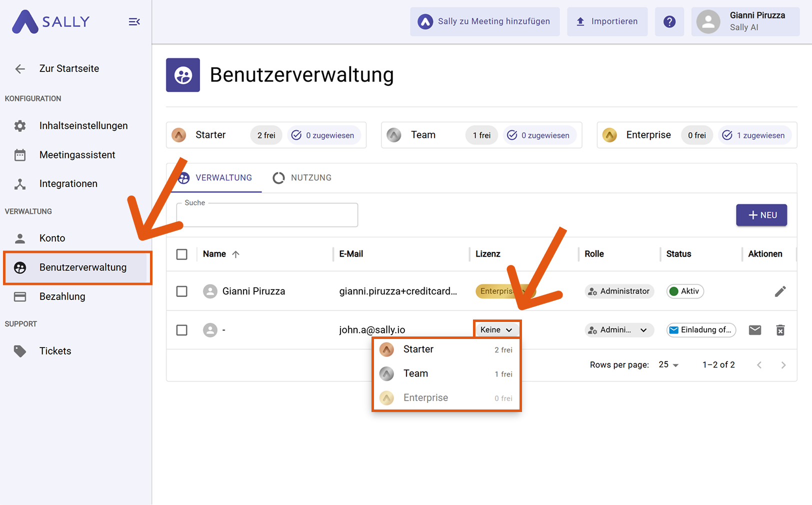Click Enterprise 1 zugewiesen chip

click(x=754, y=135)
